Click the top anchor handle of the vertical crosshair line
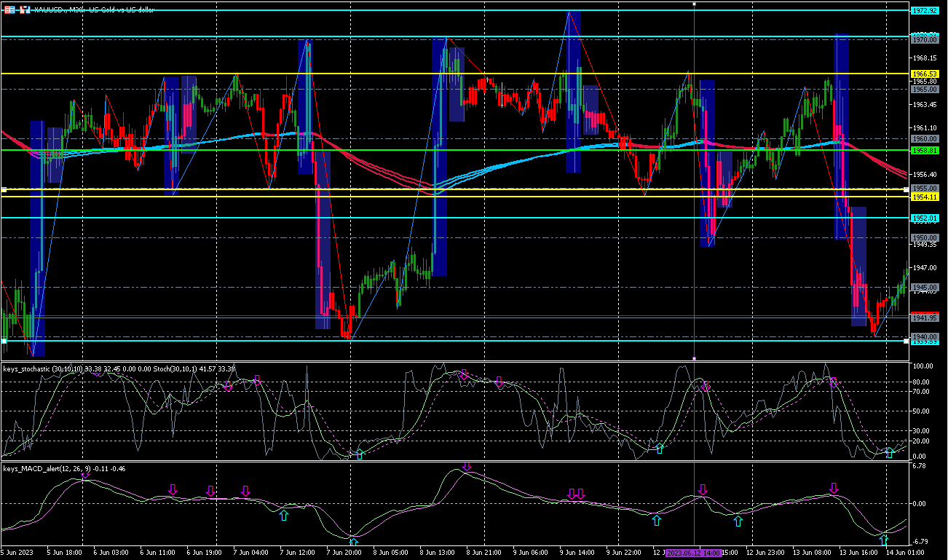Image resolution: width=948 pixels, height=560 pixels. (694, 4)
